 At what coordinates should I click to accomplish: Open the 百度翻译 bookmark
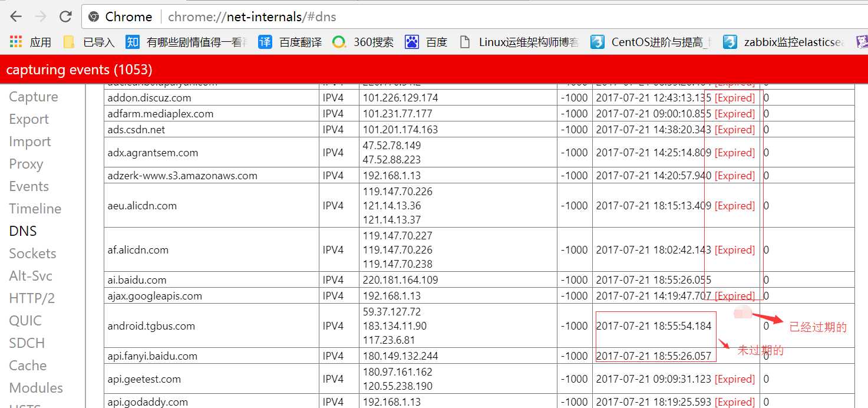pyautogui.click(x=291, y=42)
